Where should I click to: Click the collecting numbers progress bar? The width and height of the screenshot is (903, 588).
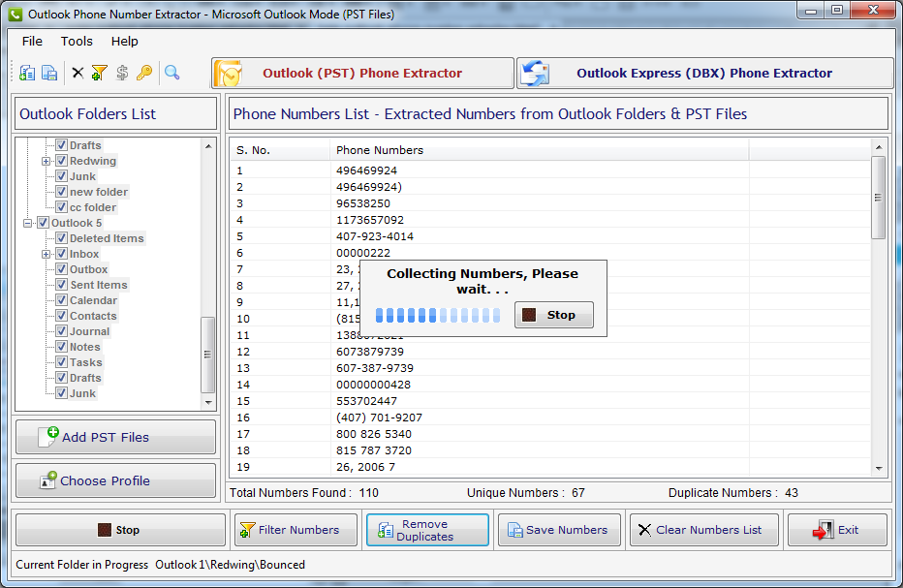pyautogui.click(x=438, y=315)
